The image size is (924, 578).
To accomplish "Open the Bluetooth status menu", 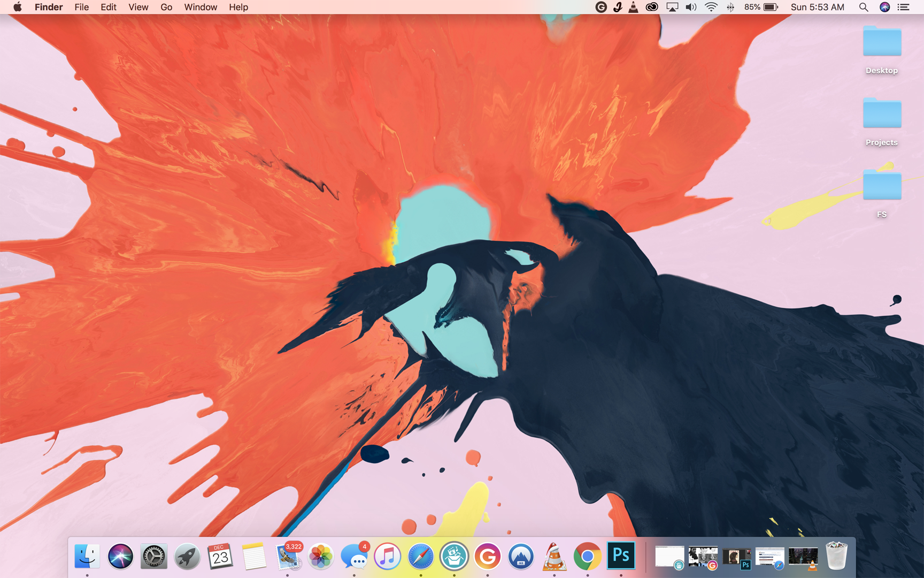I will [x=730, y=7].
